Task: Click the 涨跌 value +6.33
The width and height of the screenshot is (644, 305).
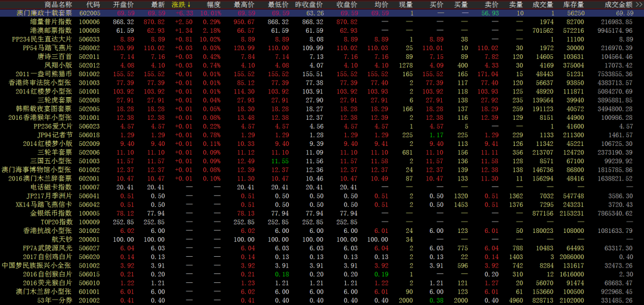Action: pyautogui.click(x=183, y=14)
